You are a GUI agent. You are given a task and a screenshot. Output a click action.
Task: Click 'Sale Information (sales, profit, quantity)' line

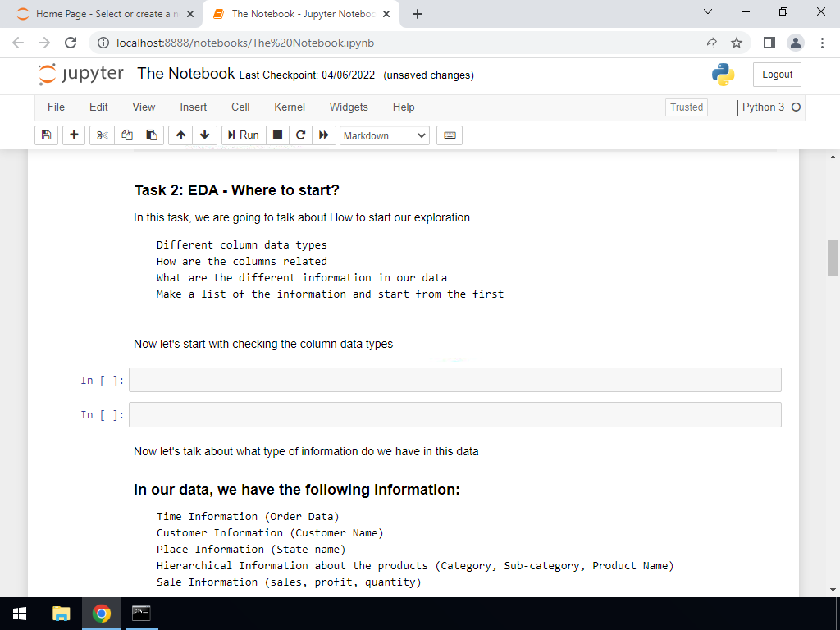289,582
